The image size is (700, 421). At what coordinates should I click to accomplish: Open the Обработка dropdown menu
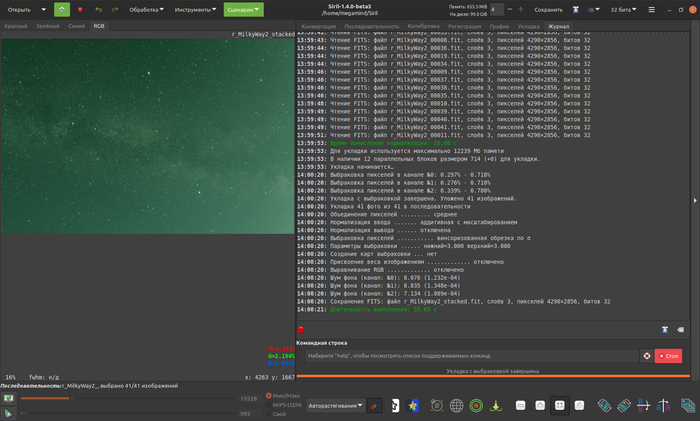point(147,9)
